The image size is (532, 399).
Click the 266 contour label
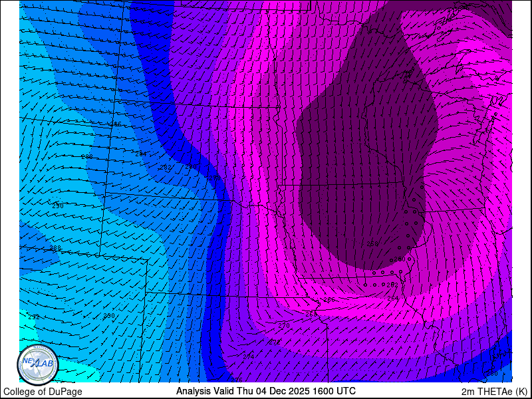click(x=329, y=300)
